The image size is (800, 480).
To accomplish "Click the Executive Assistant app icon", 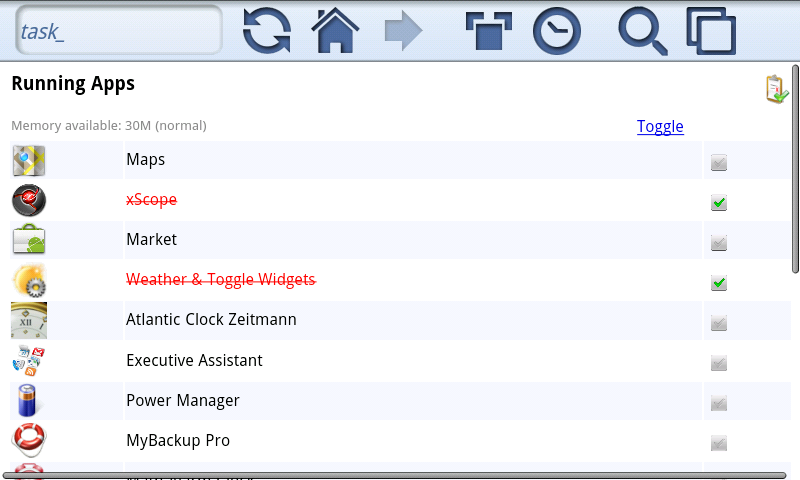I will [29, 360].
